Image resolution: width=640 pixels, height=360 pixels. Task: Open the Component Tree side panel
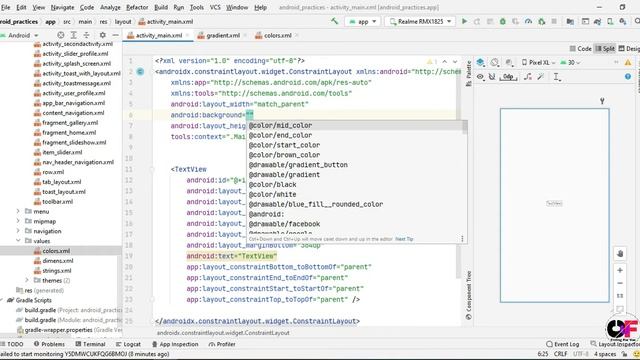[x=469, y=295]
